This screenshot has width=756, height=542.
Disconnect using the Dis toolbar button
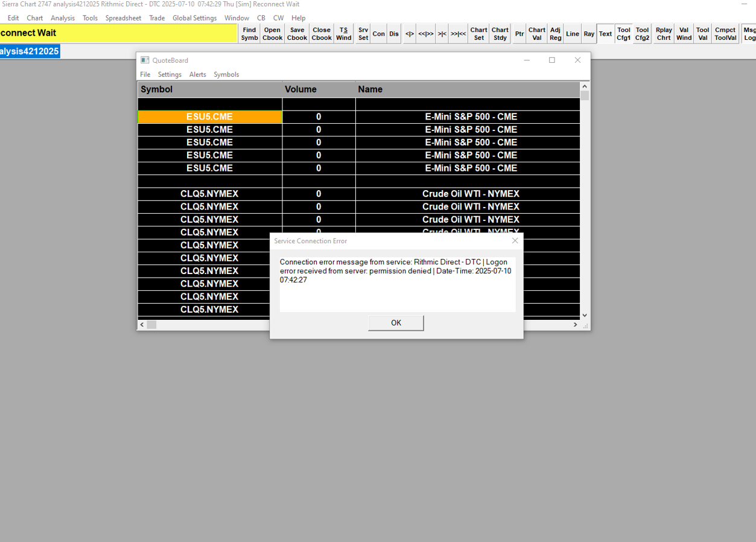(394, 34)
